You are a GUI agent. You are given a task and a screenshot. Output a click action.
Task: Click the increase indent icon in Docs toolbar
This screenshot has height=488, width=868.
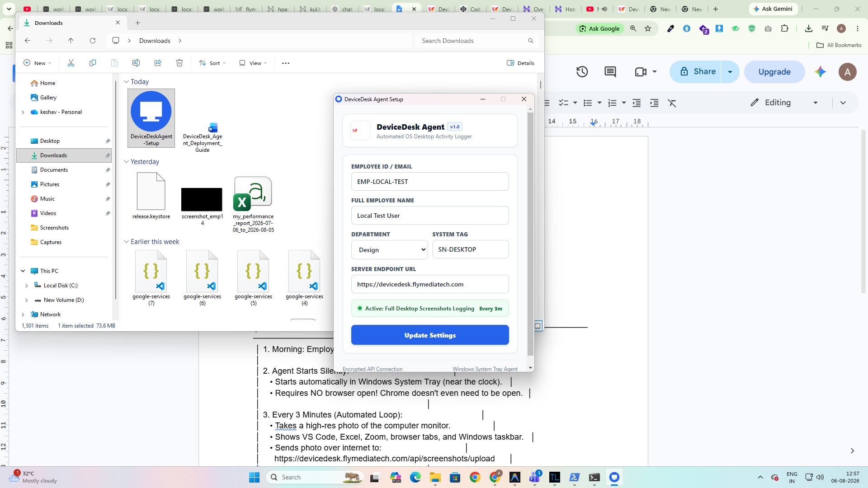click(654, 103)
